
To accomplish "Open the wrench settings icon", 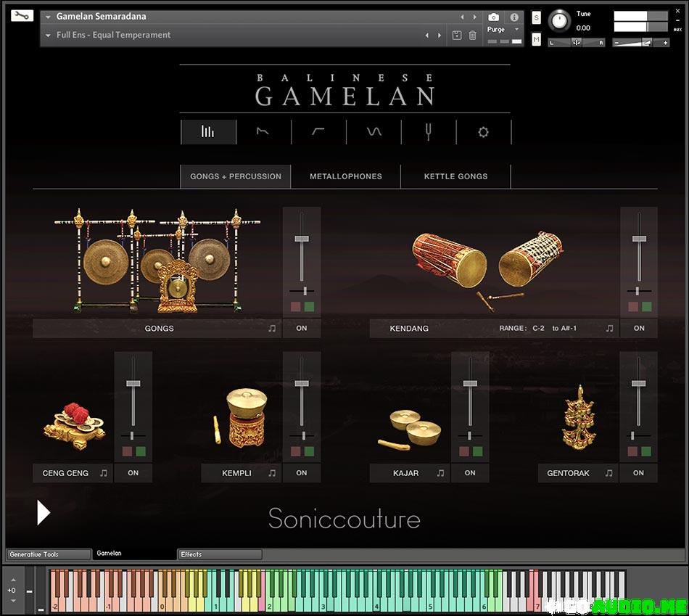I will click(x=22, y=15).
